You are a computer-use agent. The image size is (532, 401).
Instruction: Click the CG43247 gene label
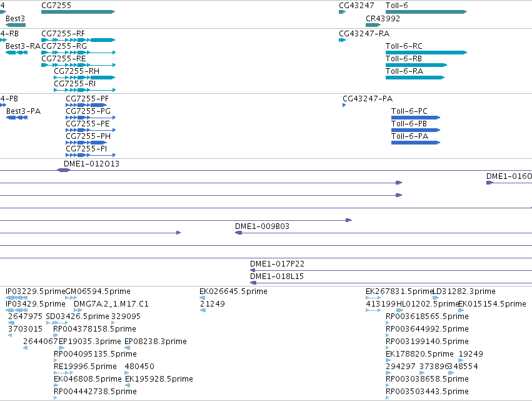pos(356,6)
